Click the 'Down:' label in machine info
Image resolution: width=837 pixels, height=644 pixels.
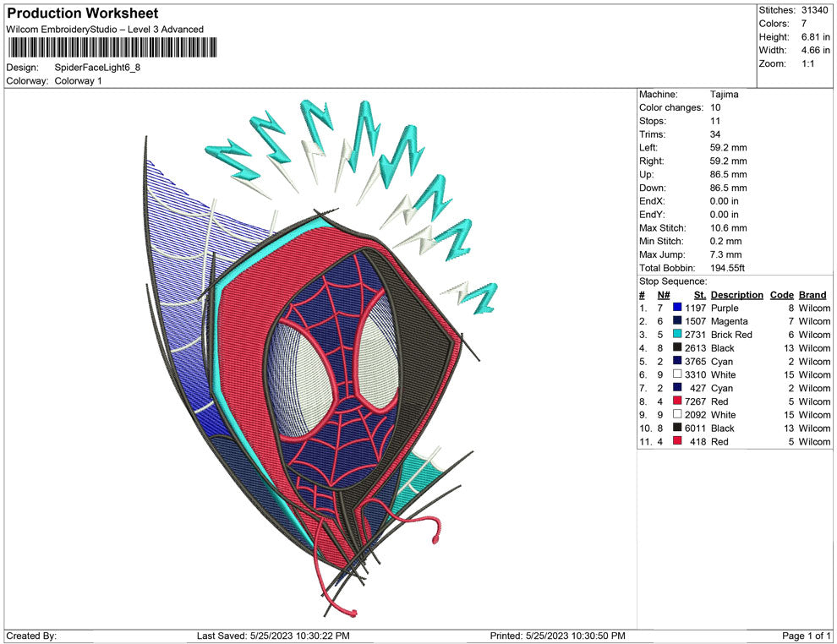(x=653, y=188)
